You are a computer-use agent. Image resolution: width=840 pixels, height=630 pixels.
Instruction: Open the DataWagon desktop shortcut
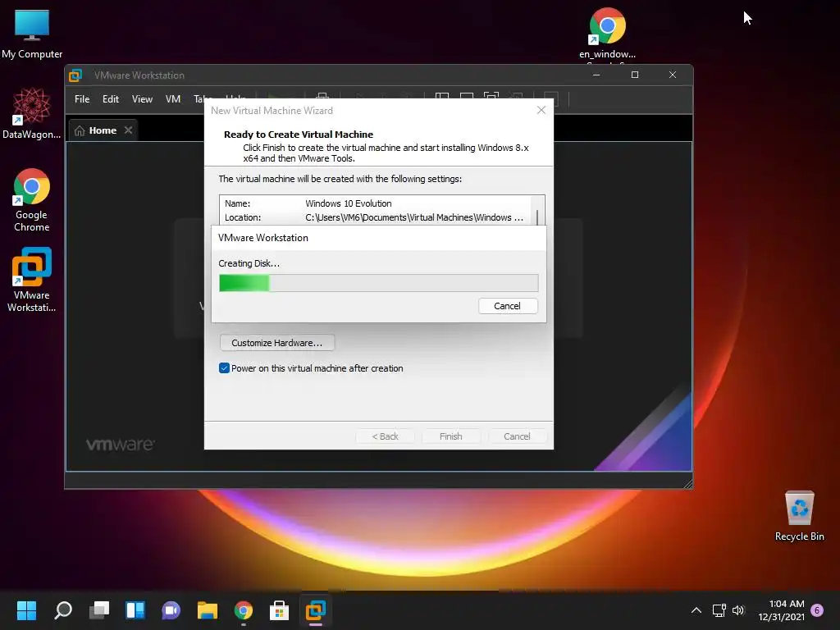[32, 113]
